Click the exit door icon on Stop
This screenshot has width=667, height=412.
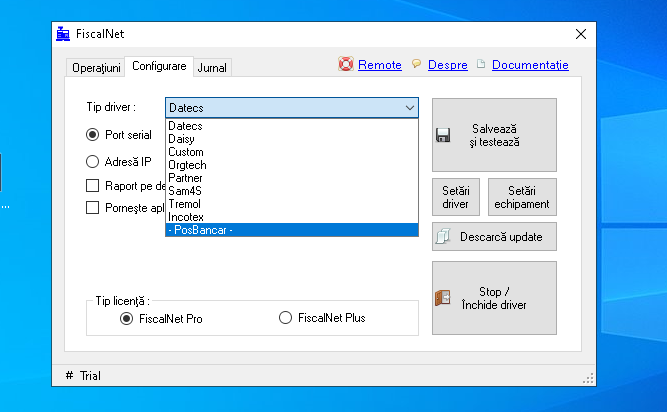pyautogui.click(x=443, y=298)
